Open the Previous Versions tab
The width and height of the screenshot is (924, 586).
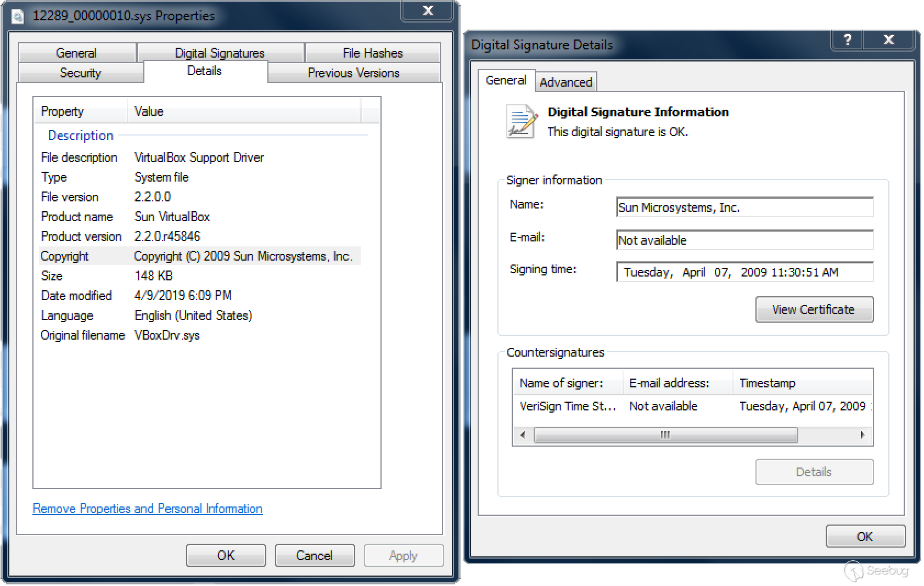(354, 73)
